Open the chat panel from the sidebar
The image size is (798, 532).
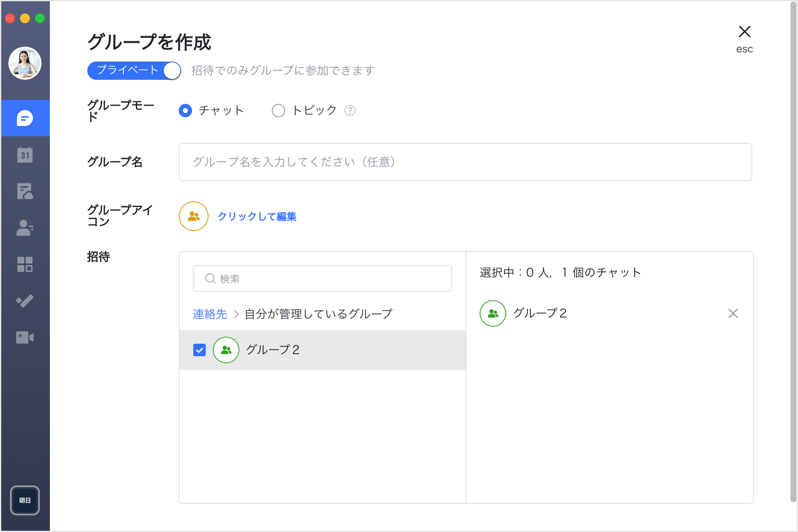pos(25,118)
